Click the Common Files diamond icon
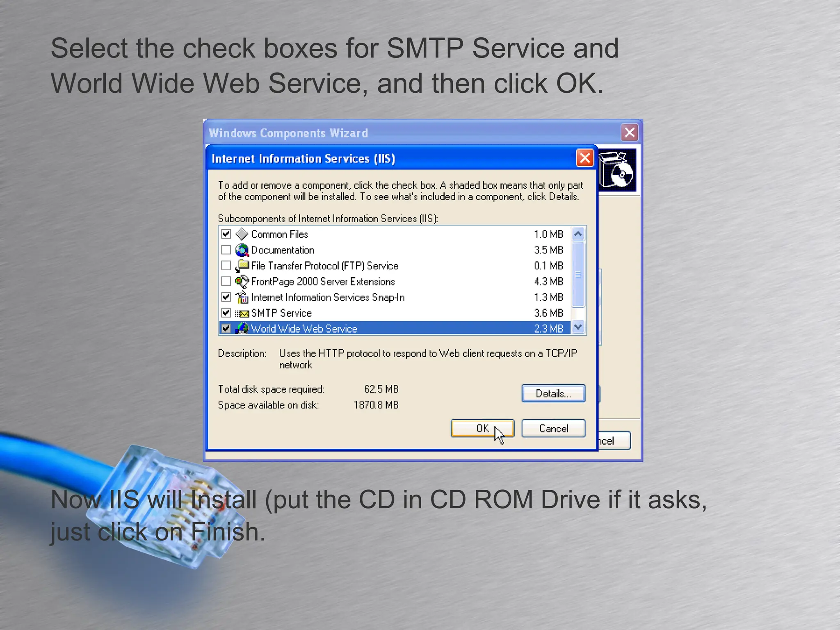This screenshot has width=840, height=630. 242,234
